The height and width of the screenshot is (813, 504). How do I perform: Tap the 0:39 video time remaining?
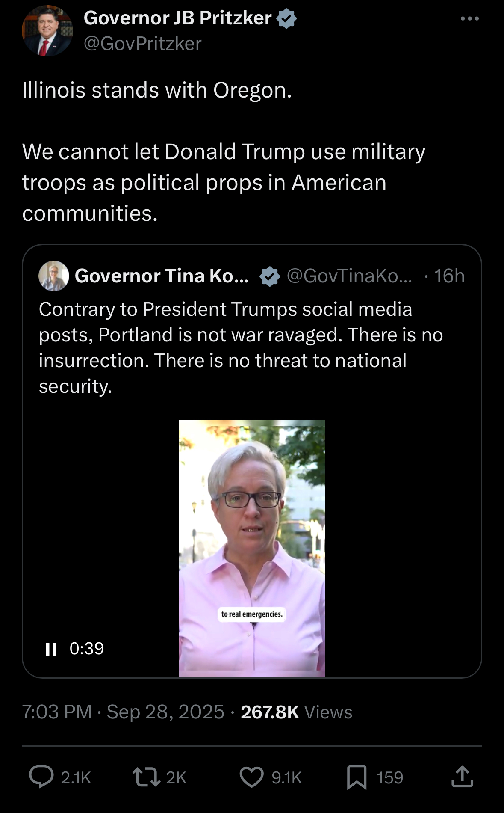point(87,649)
